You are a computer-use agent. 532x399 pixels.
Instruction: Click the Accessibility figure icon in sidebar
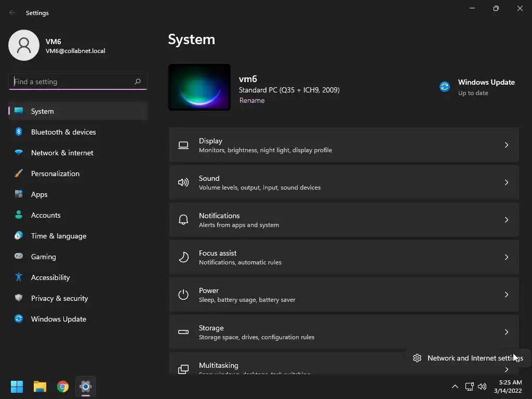(19, 277)
